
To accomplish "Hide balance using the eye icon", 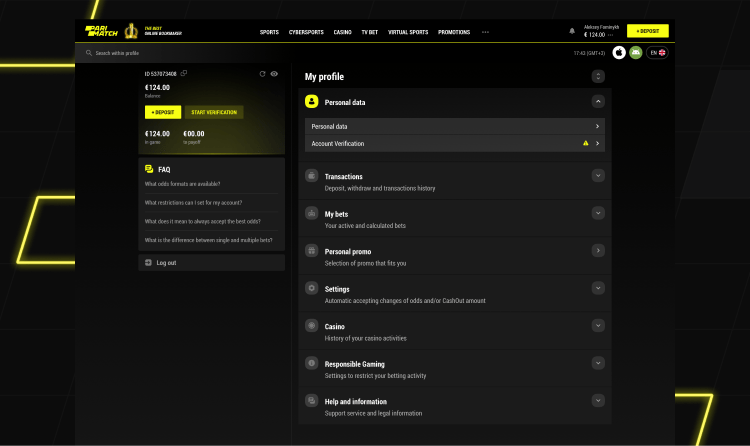I will pyautogui.click(x=274, y=73).
